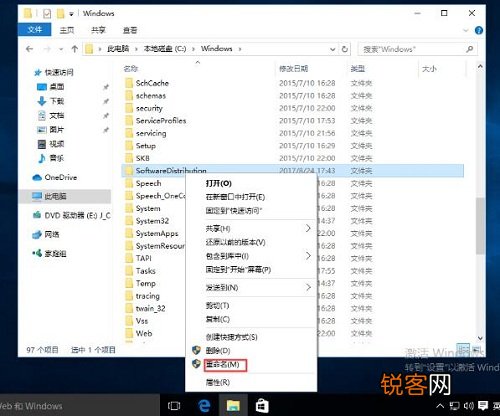Expand the ribbon chevron

466,31
